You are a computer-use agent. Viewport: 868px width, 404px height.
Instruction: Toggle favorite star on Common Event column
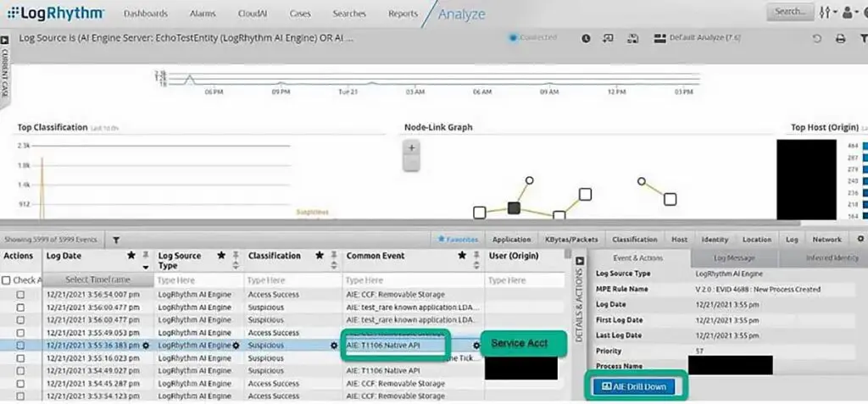point(462,256)
